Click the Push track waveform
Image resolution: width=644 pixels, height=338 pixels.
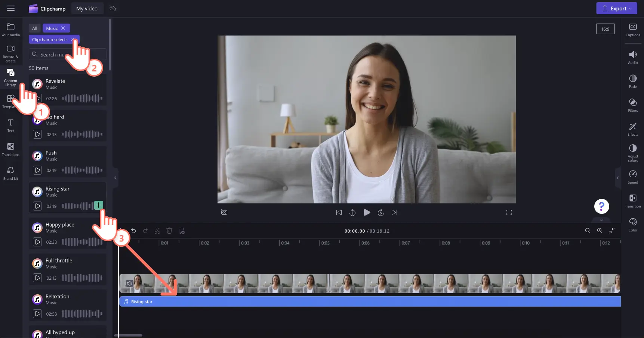(82, 170)
